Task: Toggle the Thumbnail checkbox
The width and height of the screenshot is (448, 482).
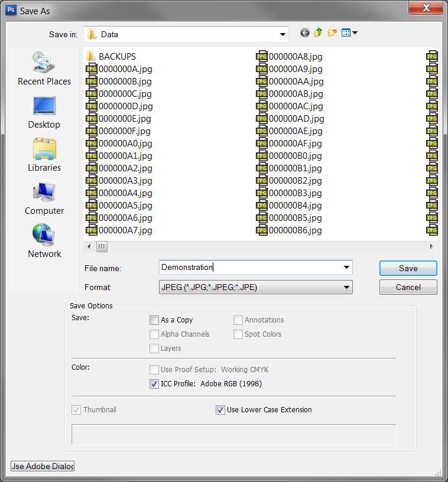Action: [x=76, y=410]
